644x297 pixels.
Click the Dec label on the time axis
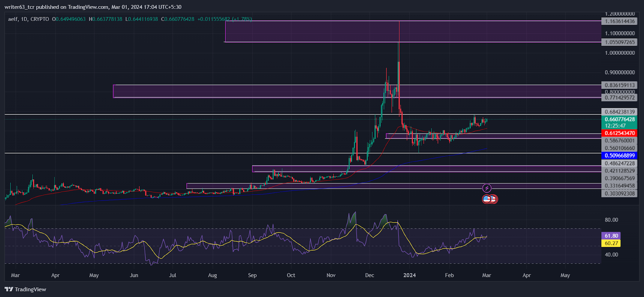pos(369,275)
